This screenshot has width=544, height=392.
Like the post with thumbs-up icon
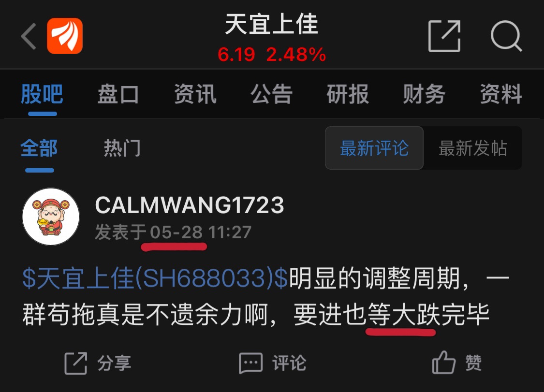click(x=443, y=362)
